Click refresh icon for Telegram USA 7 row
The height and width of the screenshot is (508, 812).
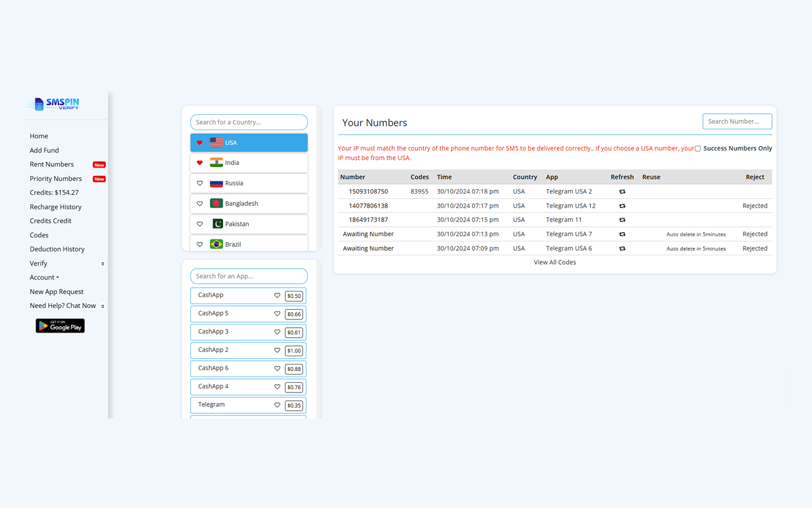pos(622,234)
